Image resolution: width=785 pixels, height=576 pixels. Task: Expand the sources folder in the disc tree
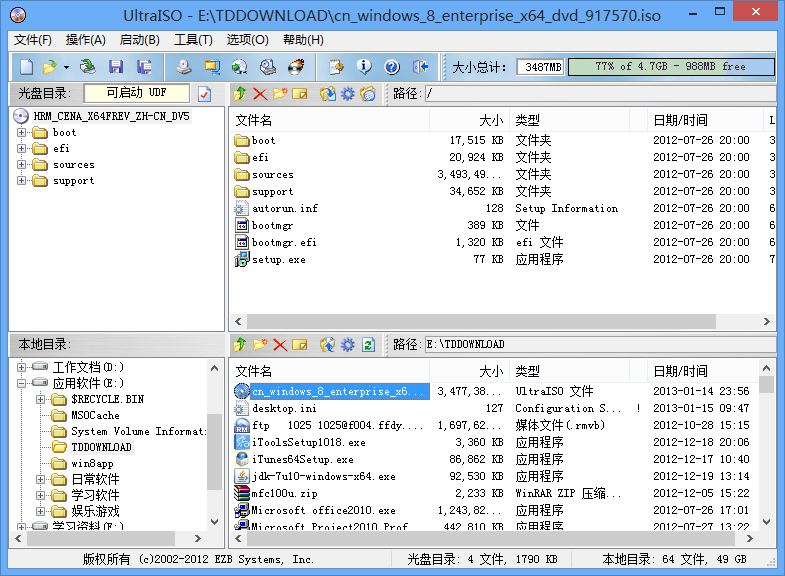22,165
